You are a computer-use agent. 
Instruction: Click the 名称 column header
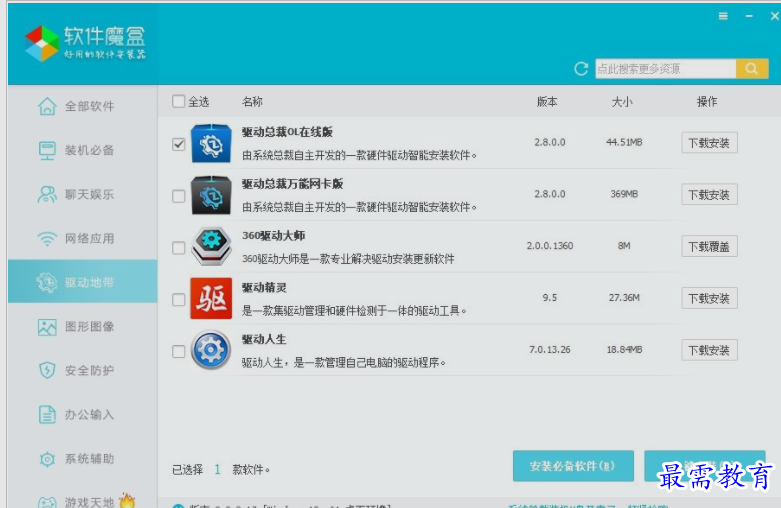(x=252, y=102)
